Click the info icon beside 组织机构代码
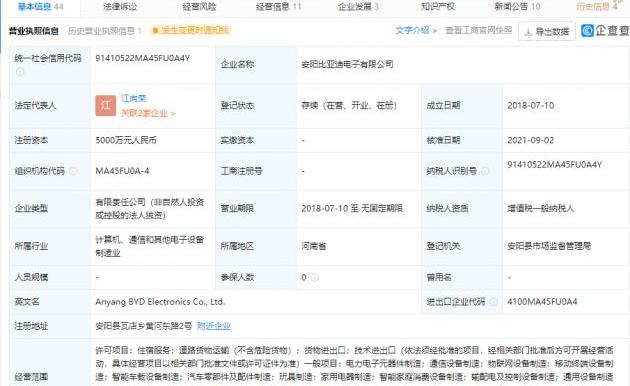 73,171
